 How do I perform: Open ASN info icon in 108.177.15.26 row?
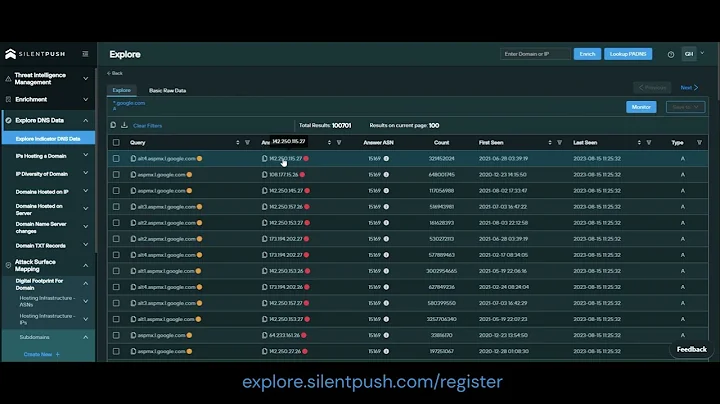[386, 174]
